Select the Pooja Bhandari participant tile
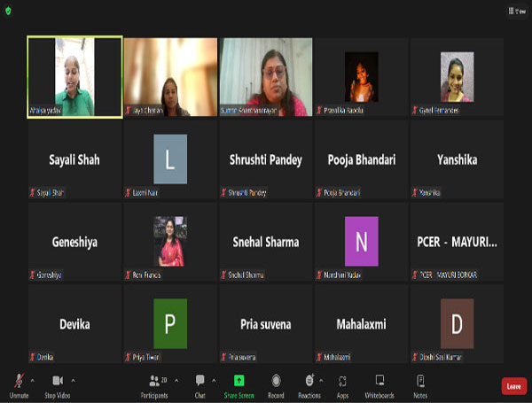Screen dimensions: 532x403 click(362, 159)
